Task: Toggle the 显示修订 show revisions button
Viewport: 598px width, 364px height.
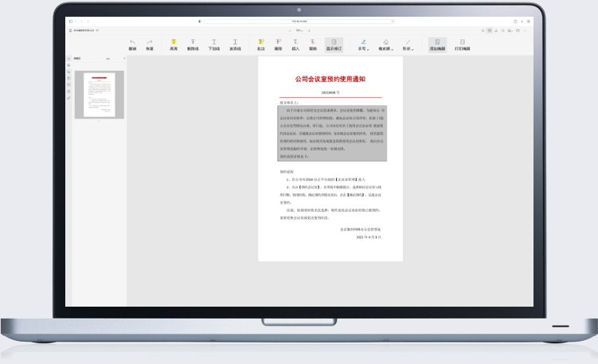Action: [x=334, y=44]
